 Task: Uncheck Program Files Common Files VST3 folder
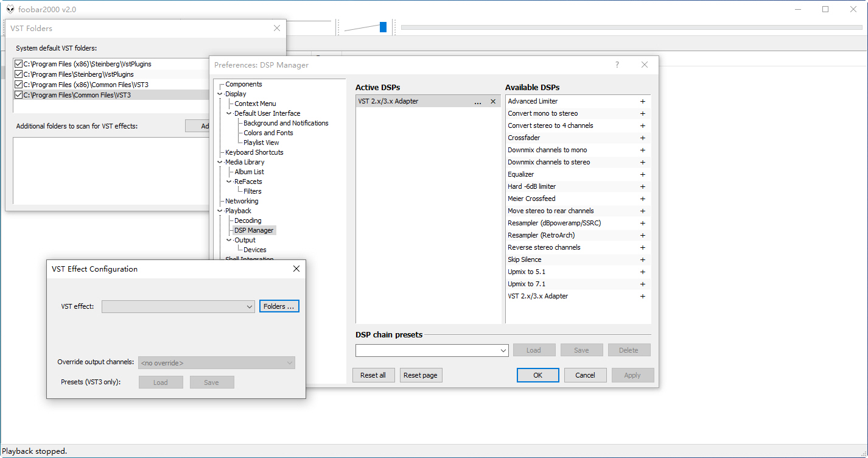(18, 95)
